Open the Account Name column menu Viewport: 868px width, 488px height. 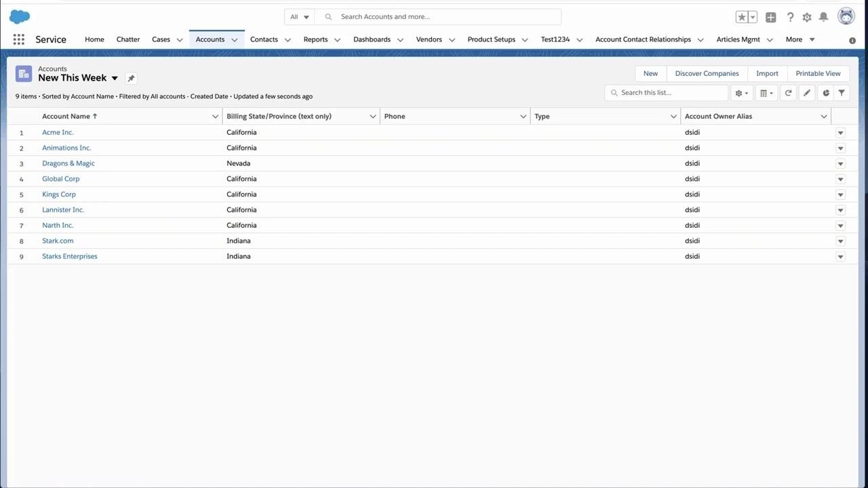[215, 117]
